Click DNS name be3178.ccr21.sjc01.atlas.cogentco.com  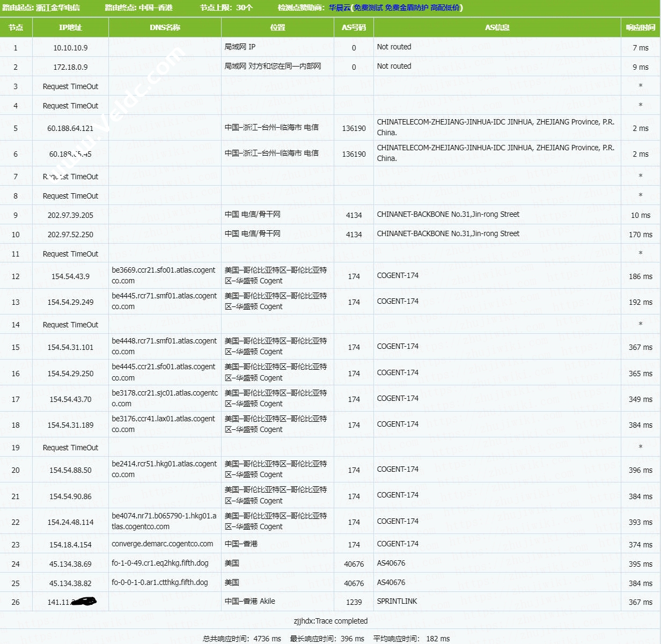tap(165, 398)
